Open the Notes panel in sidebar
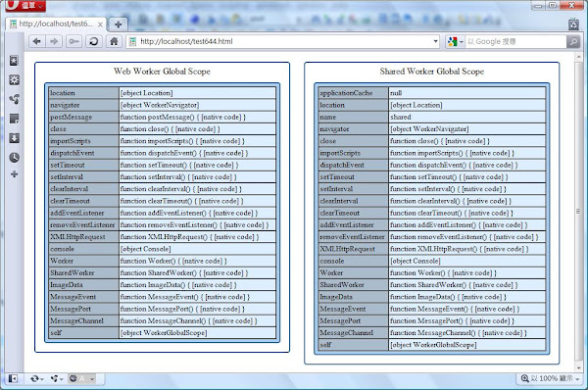 (x=15, y=119)
